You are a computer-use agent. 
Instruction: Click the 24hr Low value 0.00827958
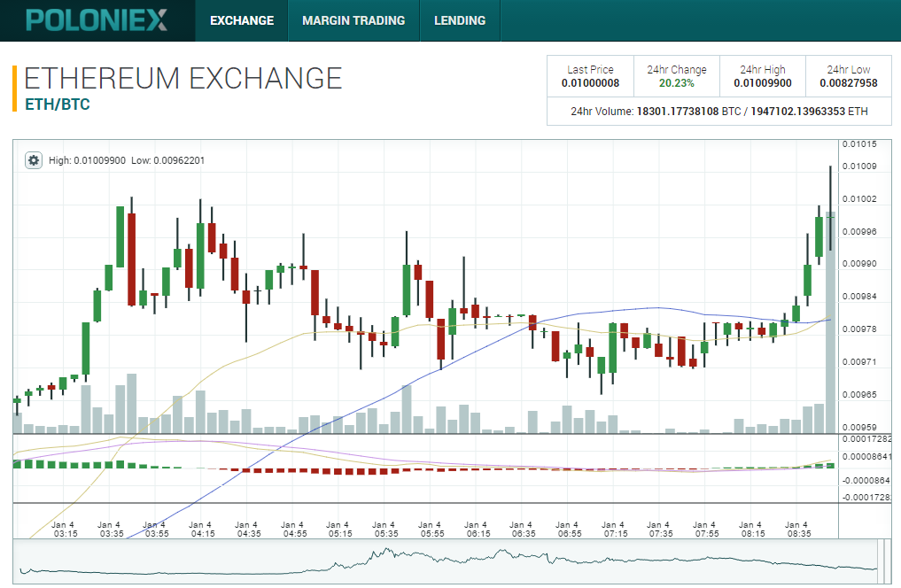click(849, 83)
